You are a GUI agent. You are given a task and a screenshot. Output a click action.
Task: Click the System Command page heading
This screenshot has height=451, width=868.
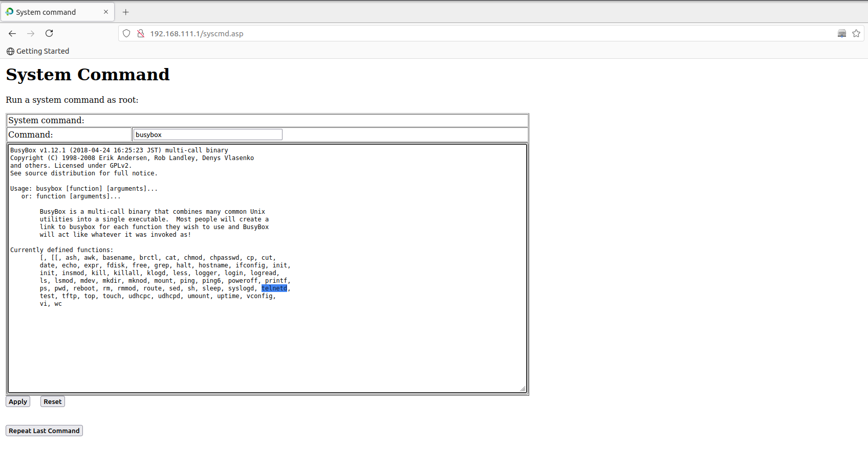[x=88, y=75]
